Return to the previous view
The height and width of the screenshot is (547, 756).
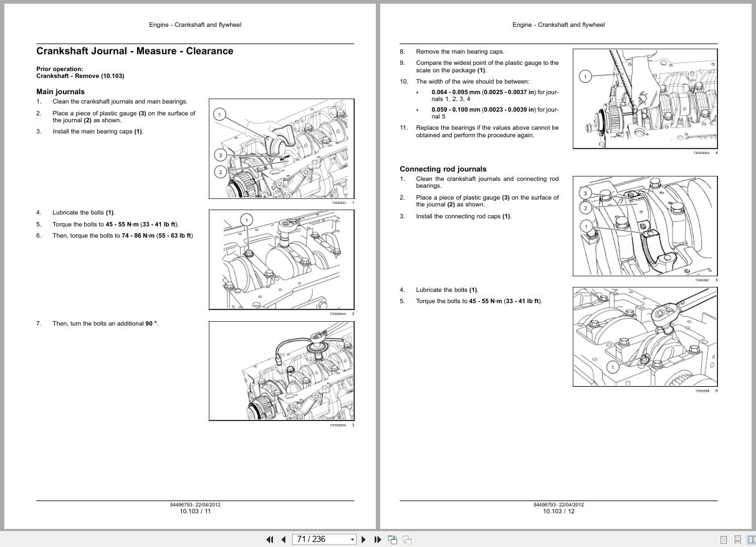(x=393, y=538)
